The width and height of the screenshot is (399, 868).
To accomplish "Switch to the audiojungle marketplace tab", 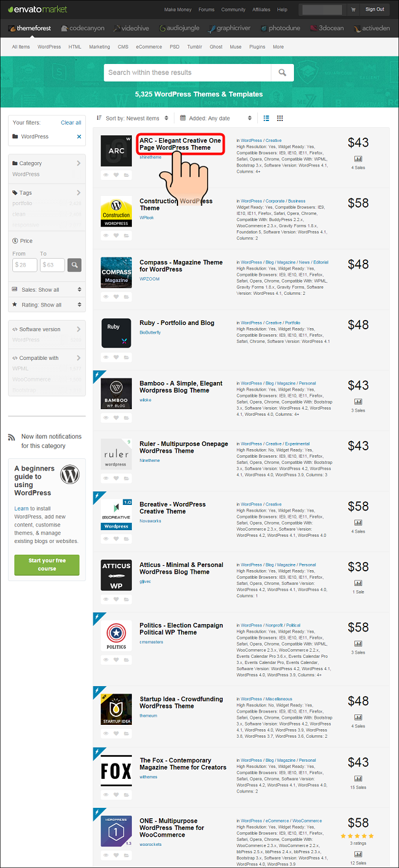I will (180, 28).
